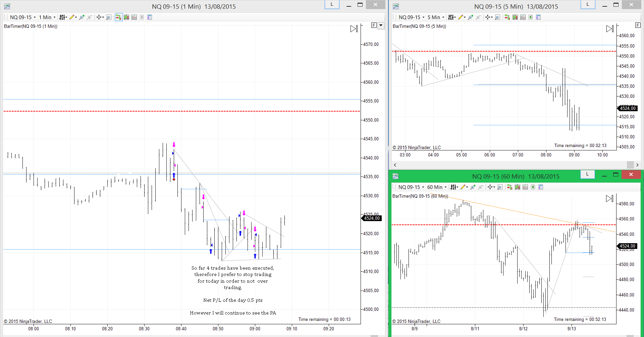Click Strategies dollar icon in 5 Min window

point(531,17)
